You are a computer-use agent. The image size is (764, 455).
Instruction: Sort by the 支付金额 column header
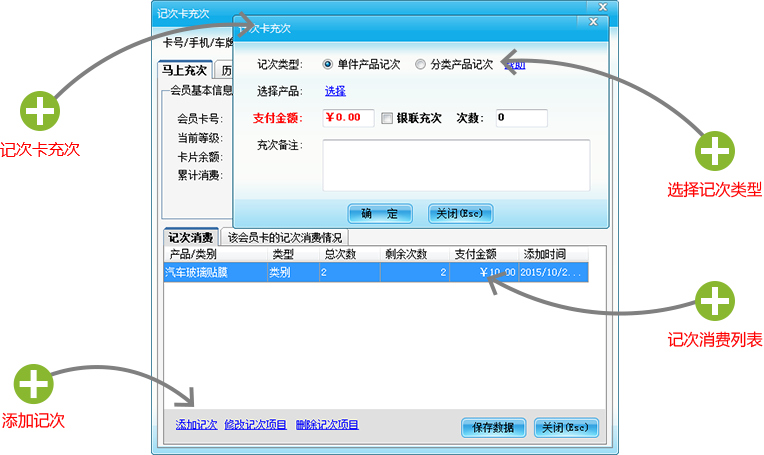click(483, 254)
